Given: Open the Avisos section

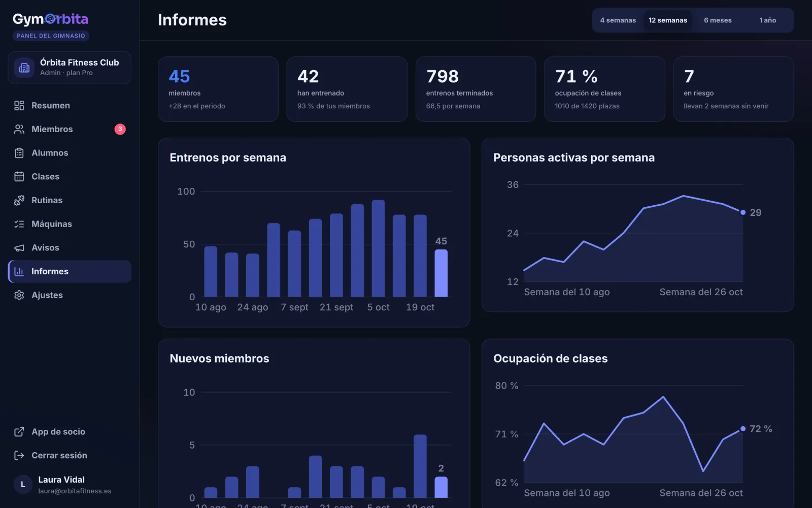Looking at the screenshot, I should [70, 247].
